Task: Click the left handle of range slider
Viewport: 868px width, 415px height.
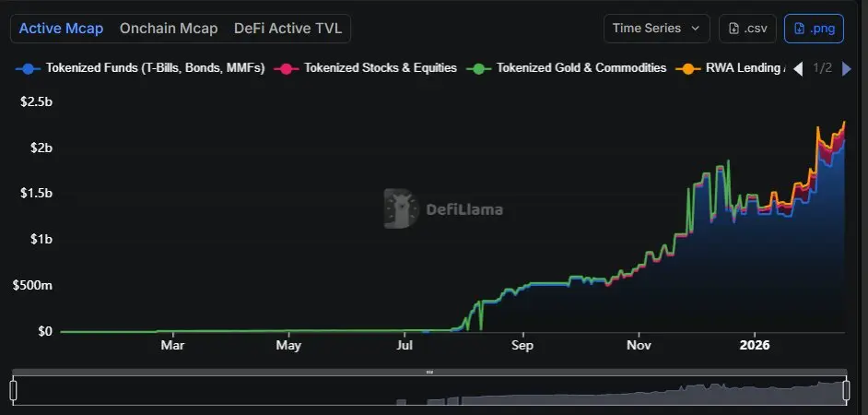Action: click(x=13, y=390)
